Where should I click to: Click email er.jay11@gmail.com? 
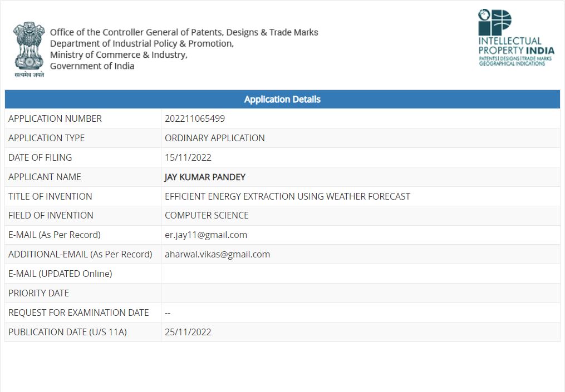(x=206, y=235)
